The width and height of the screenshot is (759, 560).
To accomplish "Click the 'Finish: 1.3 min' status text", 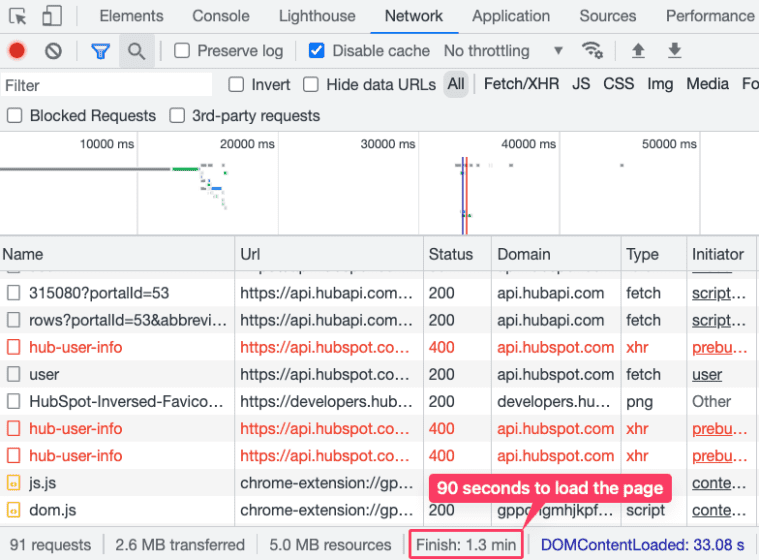I will tap(466, 545).
